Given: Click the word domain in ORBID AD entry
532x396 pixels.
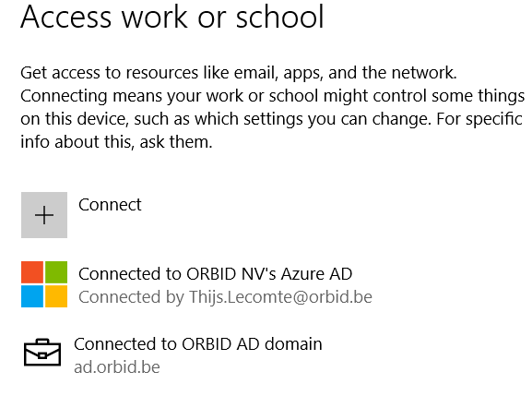Looking at the screenshot, I should 293,344.
